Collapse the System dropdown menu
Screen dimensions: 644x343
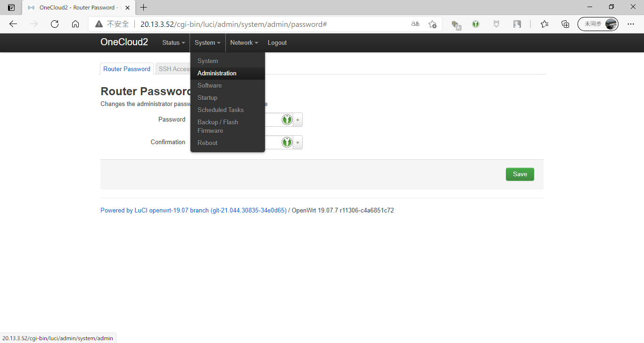click(x=207, y=43)
